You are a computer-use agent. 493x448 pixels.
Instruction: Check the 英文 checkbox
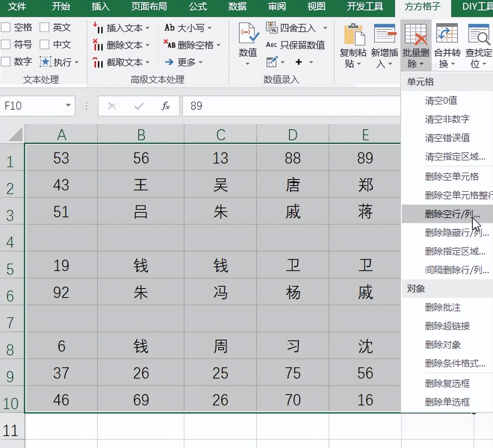44,27
